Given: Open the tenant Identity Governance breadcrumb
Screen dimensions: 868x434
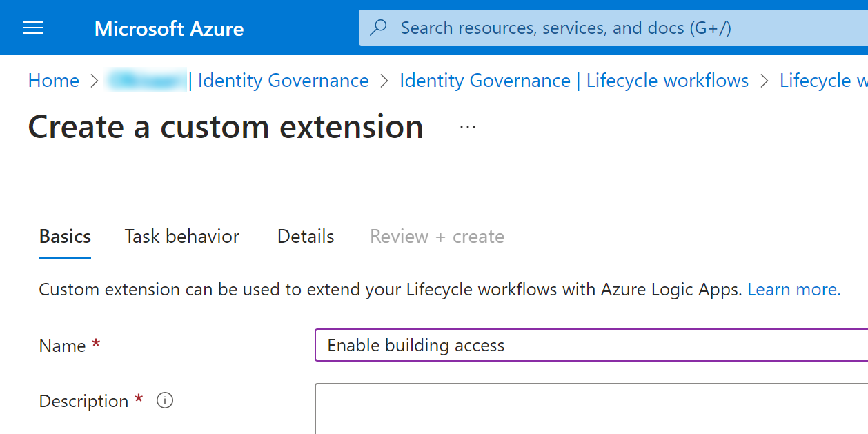Looking at the screenshot, I should point(238,81).
